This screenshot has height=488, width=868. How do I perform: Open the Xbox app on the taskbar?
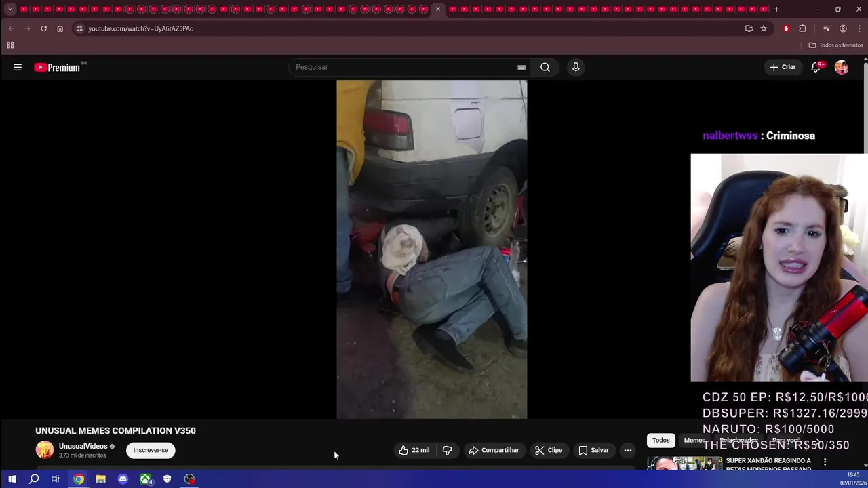pos(145,479)
